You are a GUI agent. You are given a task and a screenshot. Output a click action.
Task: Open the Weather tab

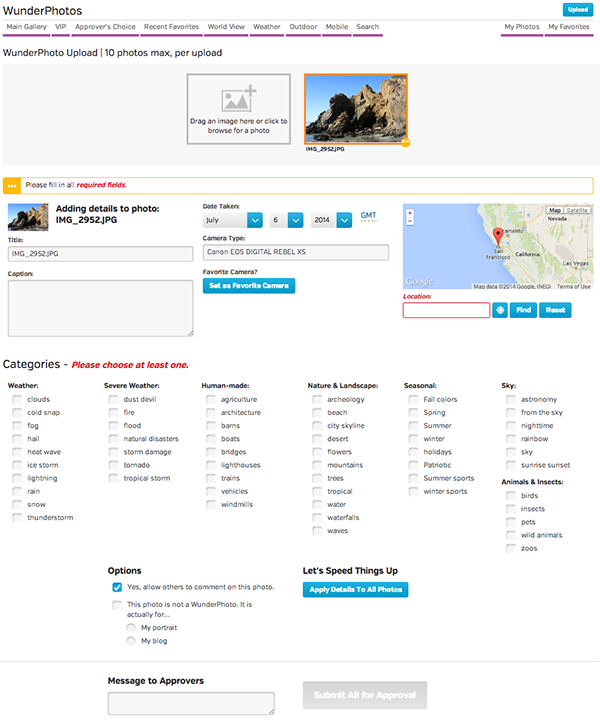click(x=267, y=27)
